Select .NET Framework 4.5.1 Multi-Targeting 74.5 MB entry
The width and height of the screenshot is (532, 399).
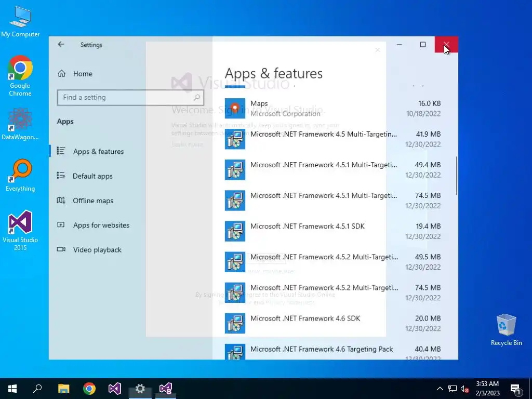point(333,201)
